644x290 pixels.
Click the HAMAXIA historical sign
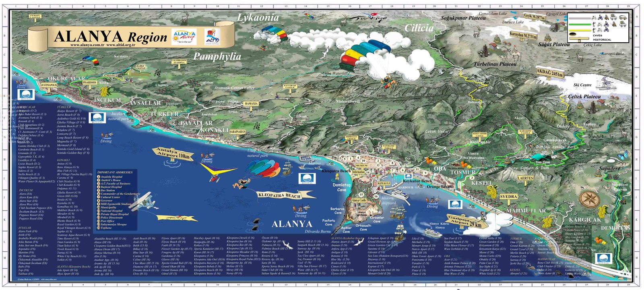[251, 104]
